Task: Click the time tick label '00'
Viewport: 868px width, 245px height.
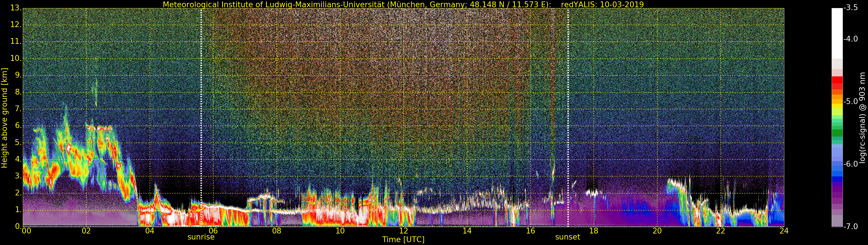Action: pyautogui.click(x=26, y=231)
